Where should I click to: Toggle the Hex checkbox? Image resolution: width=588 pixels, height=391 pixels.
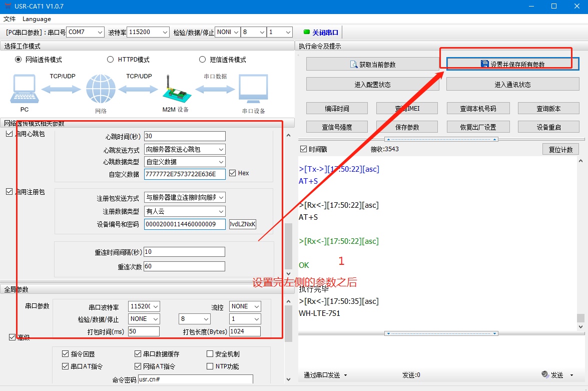pyautogui.click(x=233, y=173)
